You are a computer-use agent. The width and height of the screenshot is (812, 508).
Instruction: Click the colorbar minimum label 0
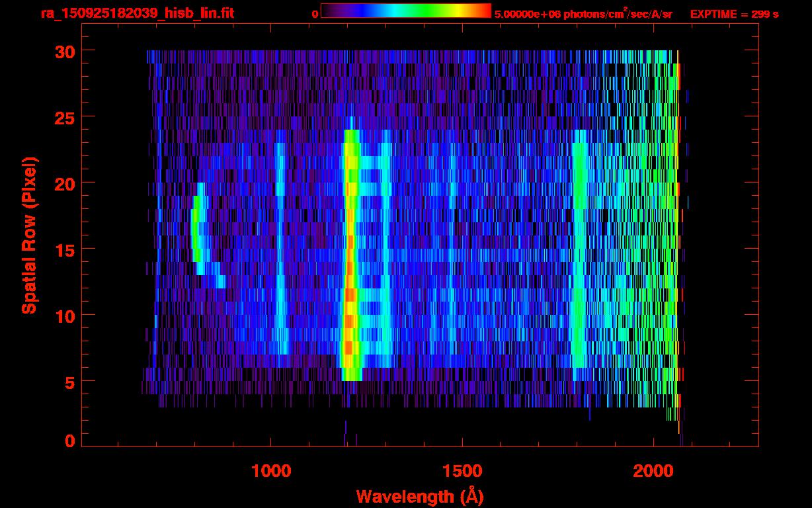pyautogui.click(x=315, y=14)
